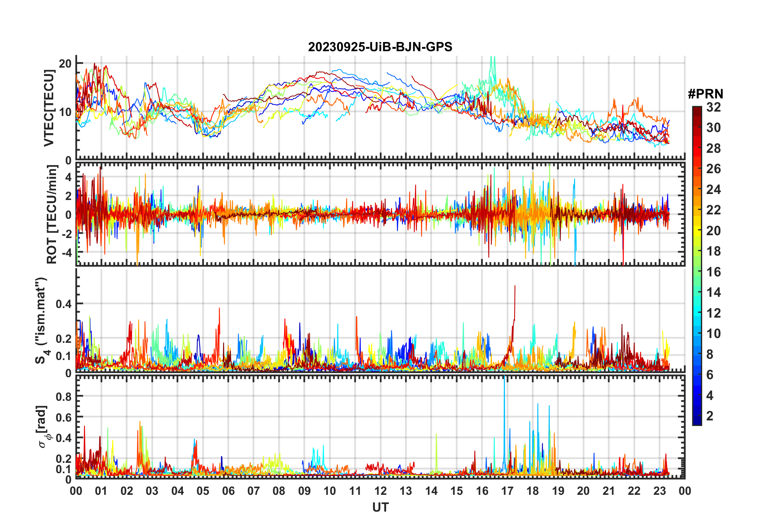The width and height of the screenshot is (761, 532).
Task: Click the 20 tick on the VTEC axis
Action: click(65, 63)
